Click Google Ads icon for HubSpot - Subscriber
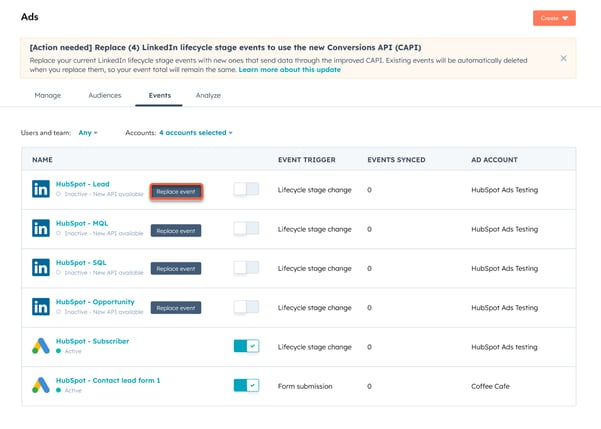Screen dimensions: 601x429 click(x=41, y=346)
